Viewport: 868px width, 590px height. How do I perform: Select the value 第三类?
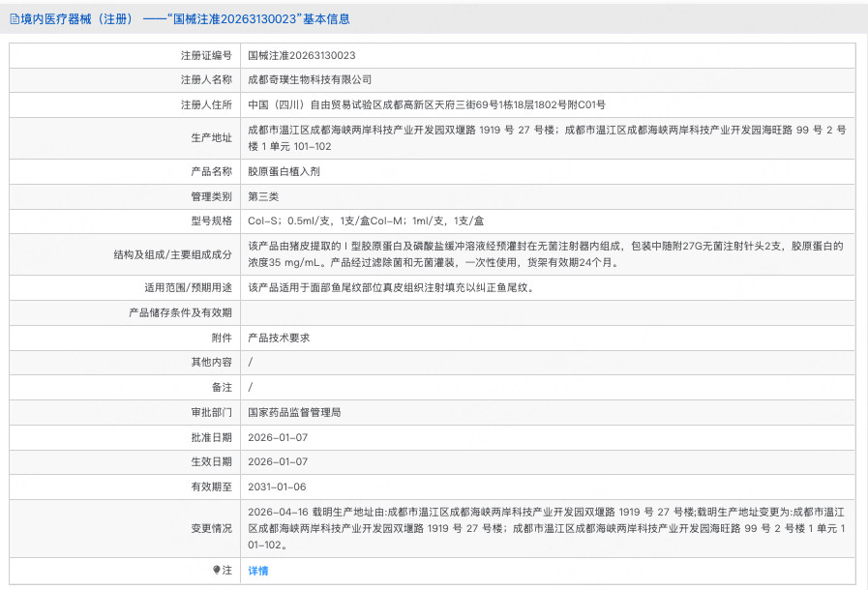pos(263,196)
